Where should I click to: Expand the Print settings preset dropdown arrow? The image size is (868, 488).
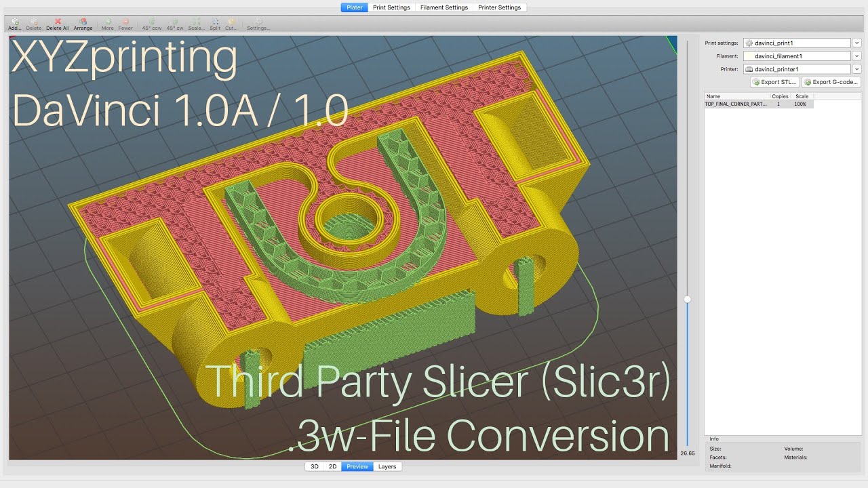[856, 43]
